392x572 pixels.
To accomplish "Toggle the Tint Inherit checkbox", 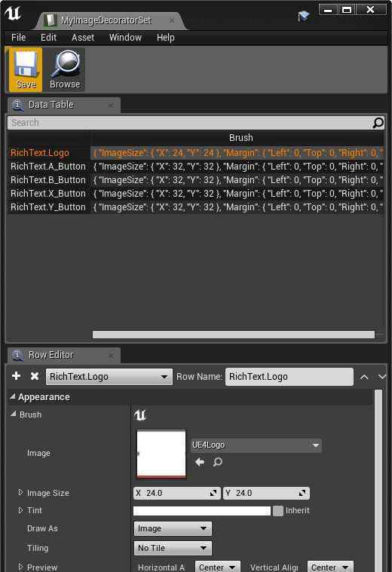I will [x=278, y=511].
